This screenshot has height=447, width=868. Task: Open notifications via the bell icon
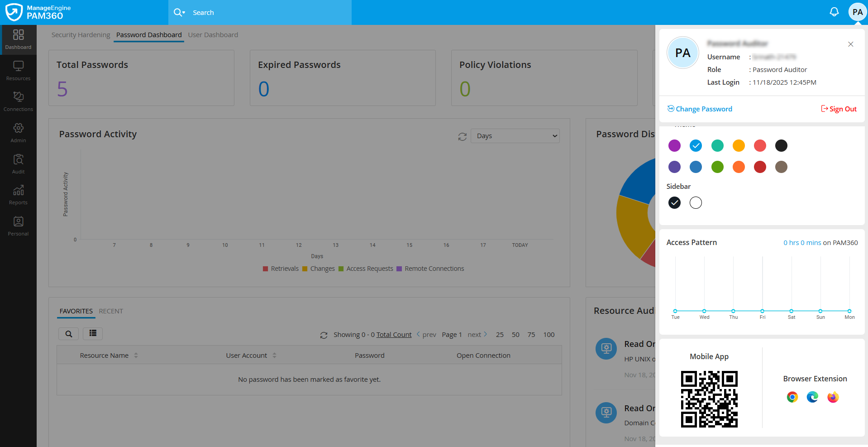[x=834, y=12]
